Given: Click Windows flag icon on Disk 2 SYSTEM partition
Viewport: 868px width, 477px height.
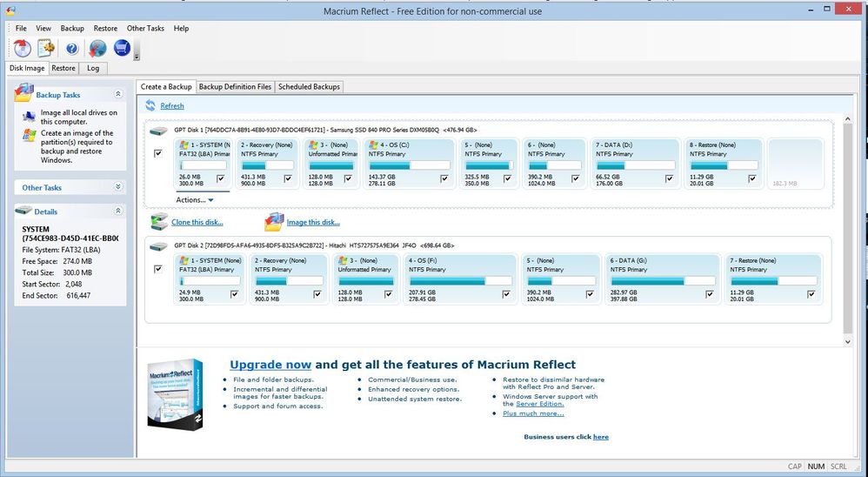Looking at the screenshot, I should pos(184,260).
